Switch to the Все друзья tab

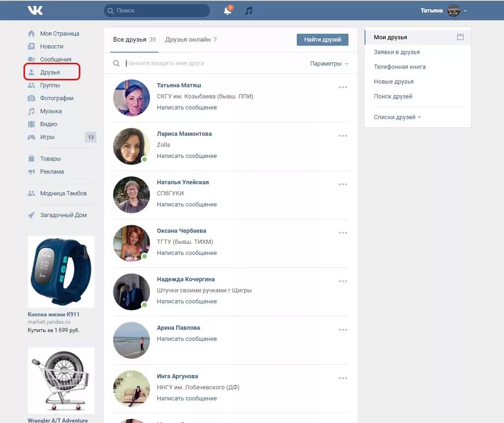[x=134, y=40]
